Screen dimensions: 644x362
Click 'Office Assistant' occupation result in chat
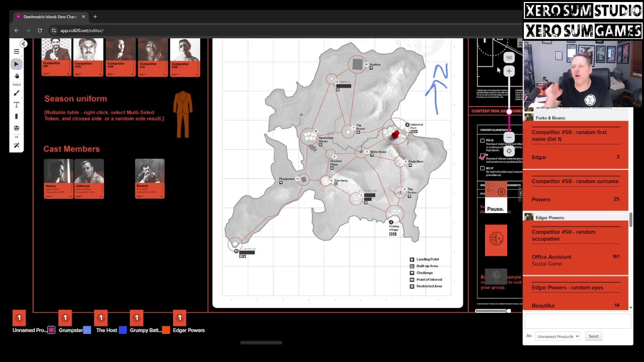(551, 257)
